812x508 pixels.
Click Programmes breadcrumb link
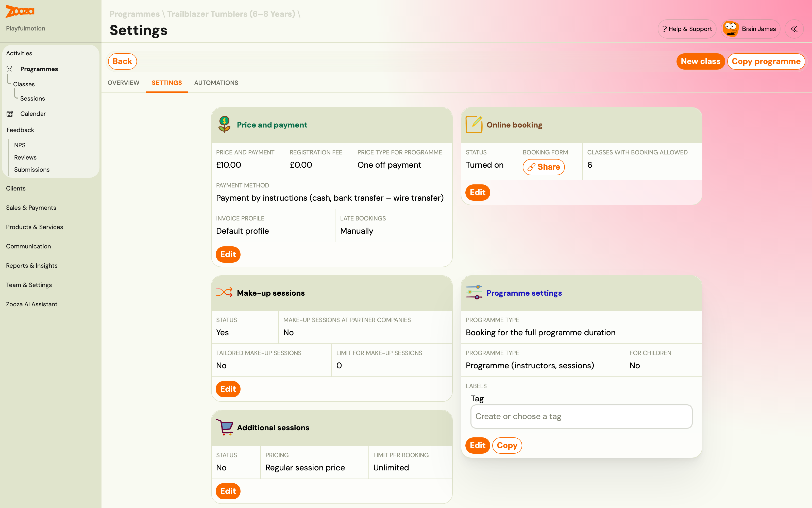(x=134, y=14)
